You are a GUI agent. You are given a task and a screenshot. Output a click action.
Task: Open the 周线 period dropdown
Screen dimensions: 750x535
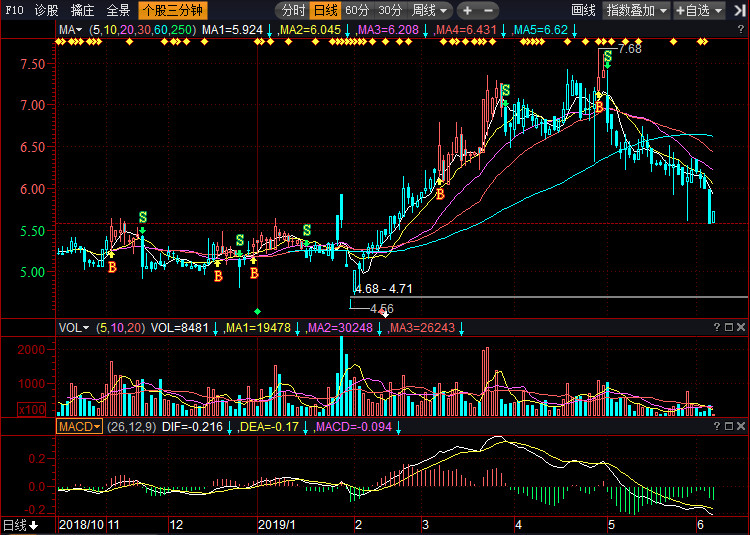point(430,11)
